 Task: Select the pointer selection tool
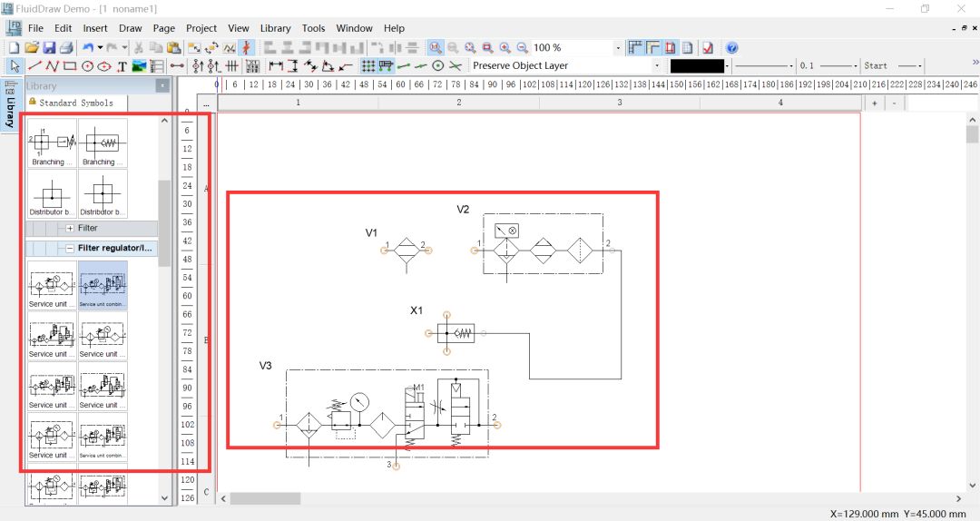[15, 66]
